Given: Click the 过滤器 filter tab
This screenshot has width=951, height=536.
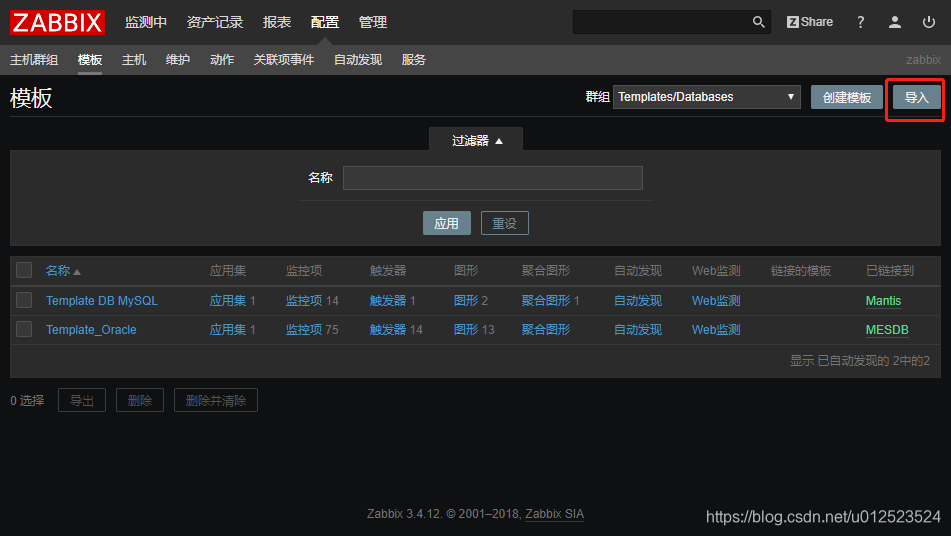Looking at the screenshot, I should 476,141.
